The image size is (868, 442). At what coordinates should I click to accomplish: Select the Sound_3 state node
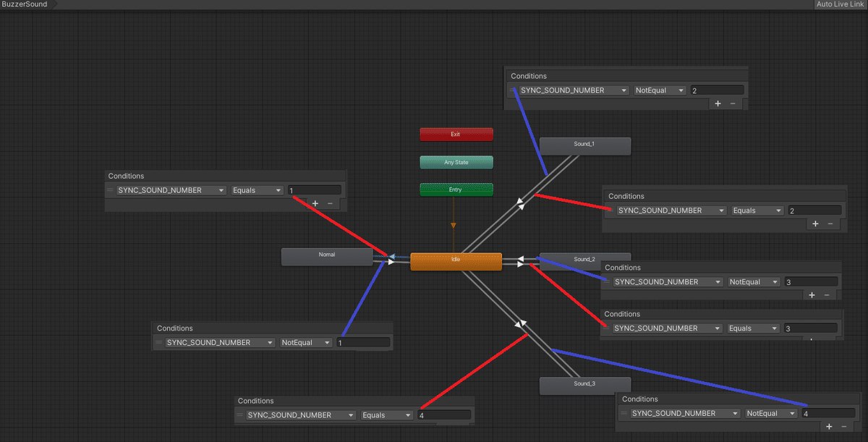click(x=585, y=386)
